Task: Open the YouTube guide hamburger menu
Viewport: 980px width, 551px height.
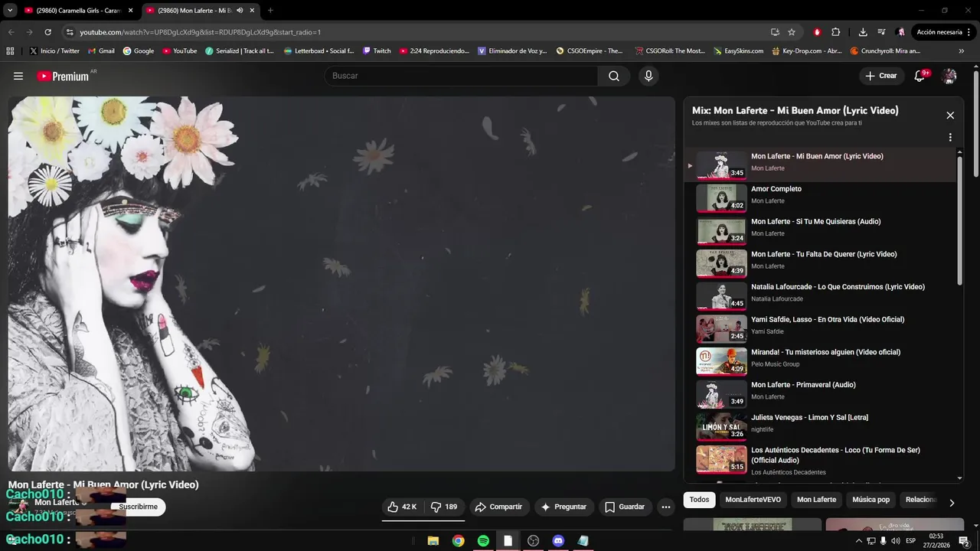Action: (18, 76)
